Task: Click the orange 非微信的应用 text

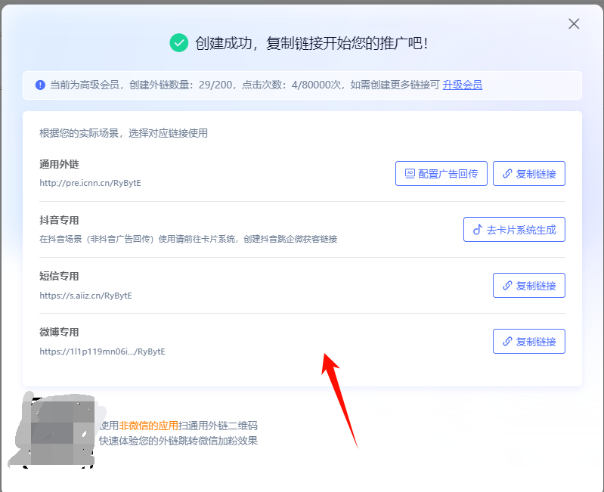Action: pos(146,425)
